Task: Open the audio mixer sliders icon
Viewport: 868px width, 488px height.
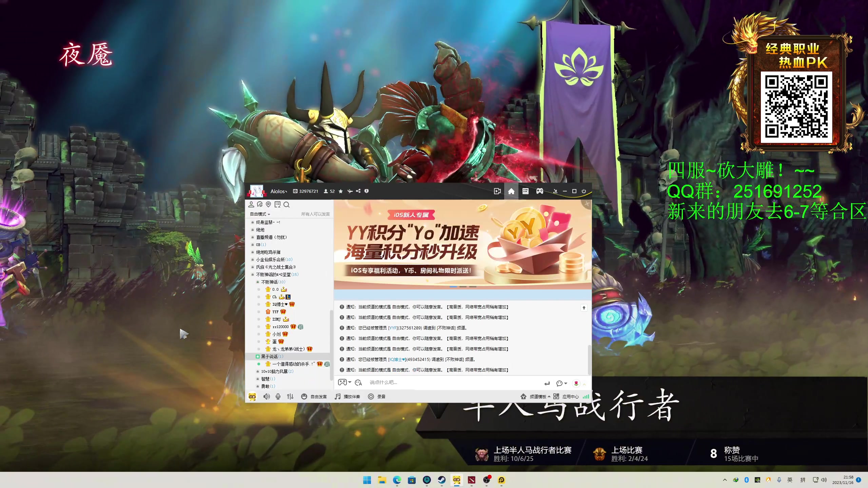Action: (290, 396)
